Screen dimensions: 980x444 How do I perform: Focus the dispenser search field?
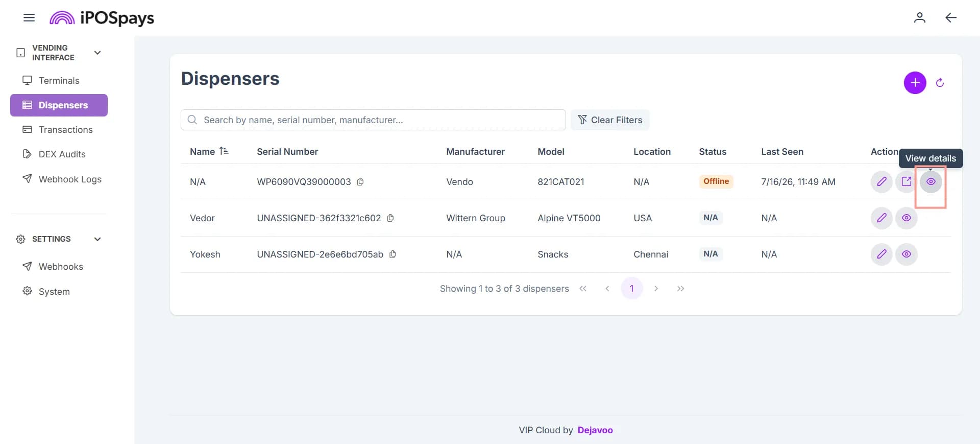click(x=373, y=120)
